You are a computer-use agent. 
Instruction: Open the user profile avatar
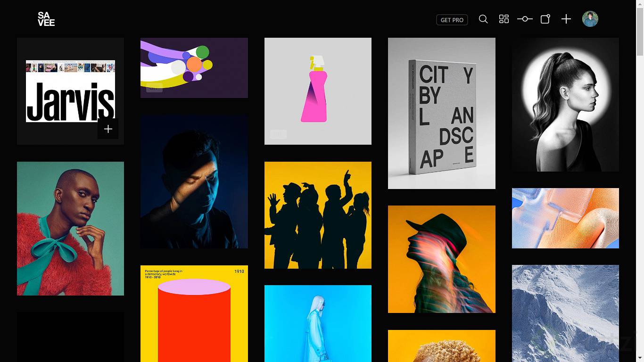(590, 19)
